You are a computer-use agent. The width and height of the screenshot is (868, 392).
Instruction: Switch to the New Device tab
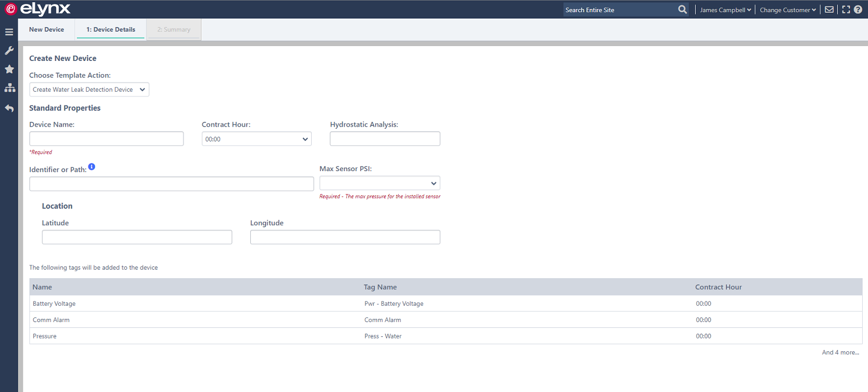coord(47,30)
